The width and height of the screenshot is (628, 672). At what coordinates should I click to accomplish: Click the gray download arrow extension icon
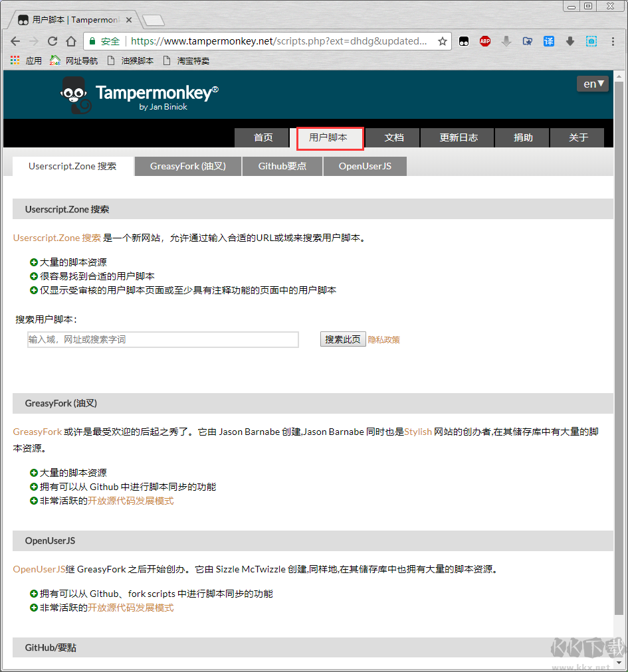[506, 41]
